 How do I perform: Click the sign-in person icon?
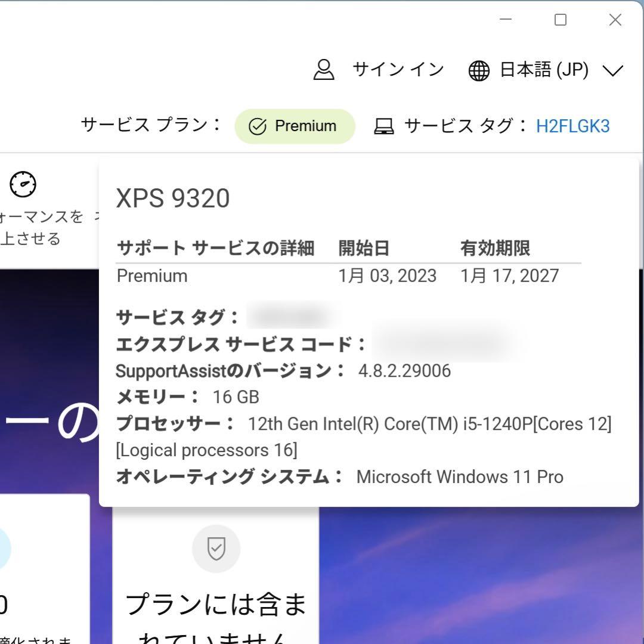coord(324,69)
